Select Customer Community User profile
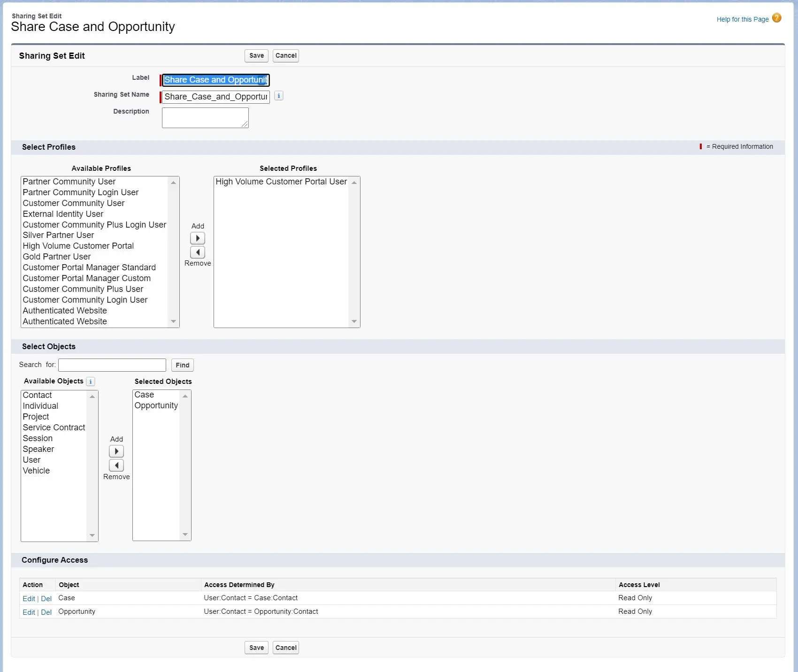Image resolution: width=798 pixels, height=672 pixels. [94, 203]
